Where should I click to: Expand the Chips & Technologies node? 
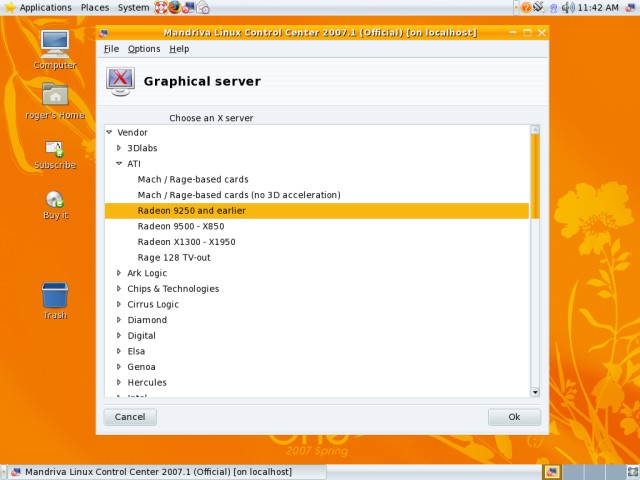coord(119,288)
